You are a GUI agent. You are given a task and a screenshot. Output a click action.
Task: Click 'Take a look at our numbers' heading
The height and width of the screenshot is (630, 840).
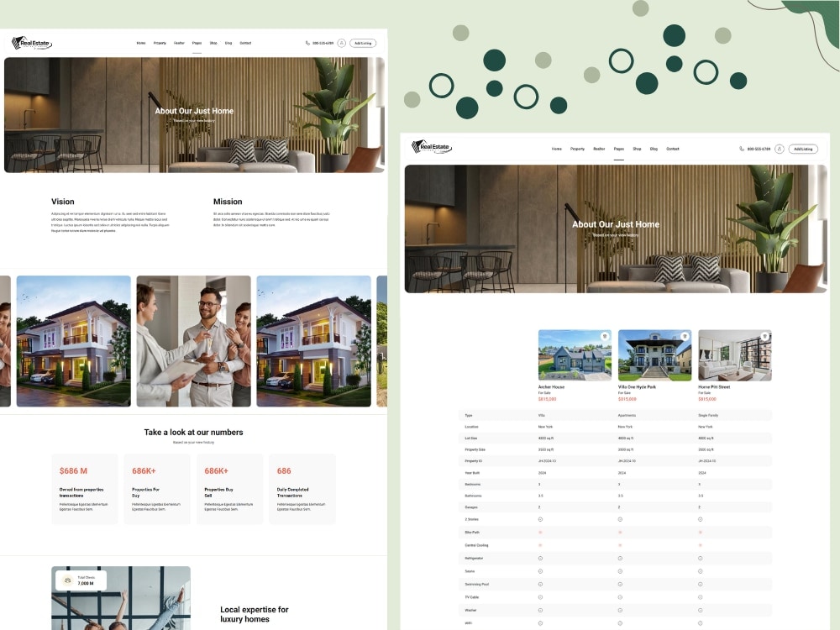click(193, 433)
